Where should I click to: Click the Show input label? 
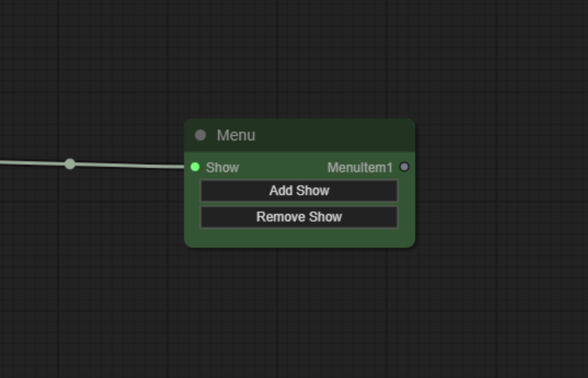[222, 167]
